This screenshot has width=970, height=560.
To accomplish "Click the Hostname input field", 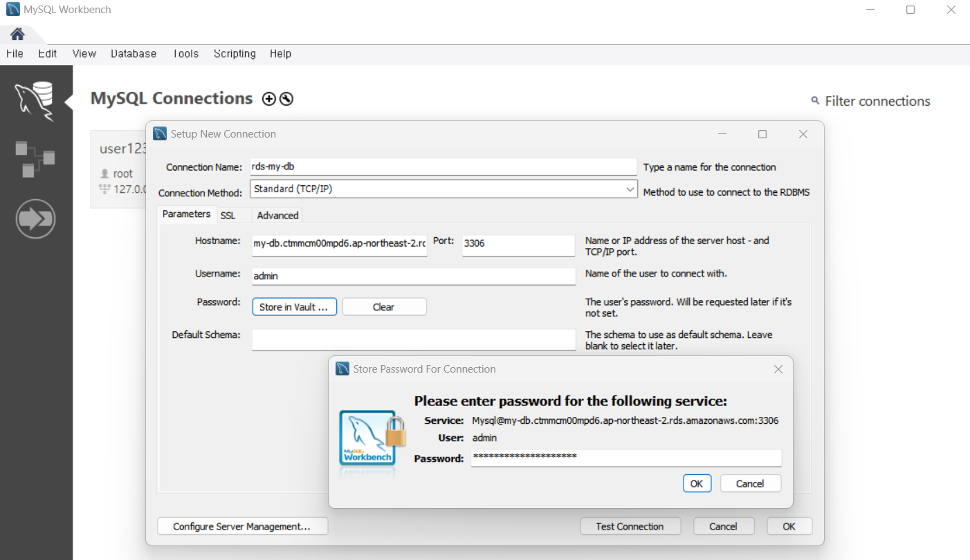I will (x=340, y=244).
